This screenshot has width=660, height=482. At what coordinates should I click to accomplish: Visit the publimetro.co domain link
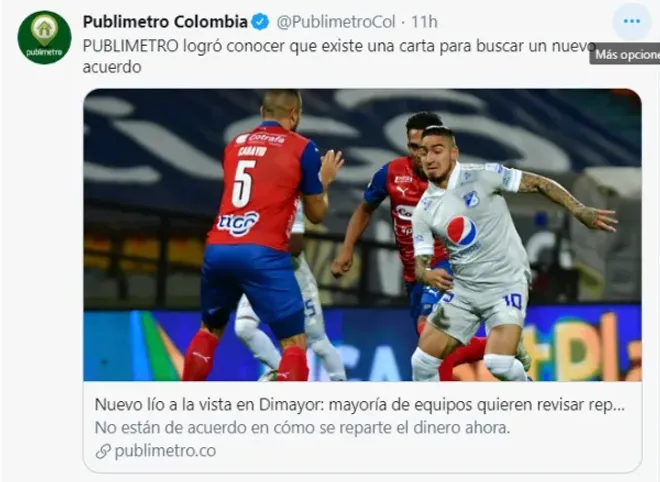[x=165, y=451]
